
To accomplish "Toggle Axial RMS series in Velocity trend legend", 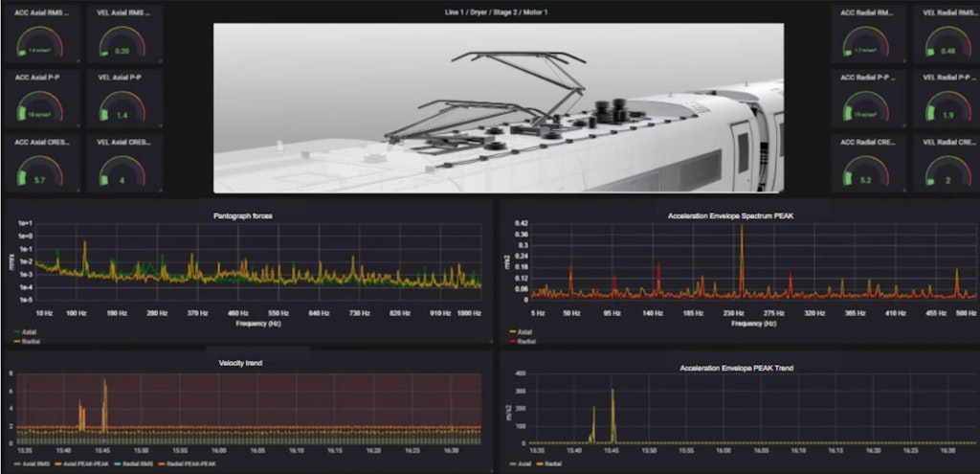I will point(30,464).
